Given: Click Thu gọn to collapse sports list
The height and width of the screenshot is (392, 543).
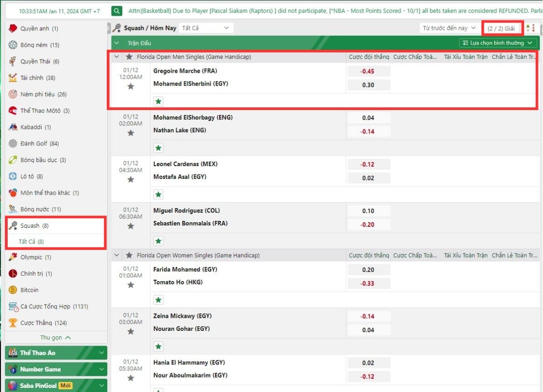Looking at the screenshot, I should 56,337.
